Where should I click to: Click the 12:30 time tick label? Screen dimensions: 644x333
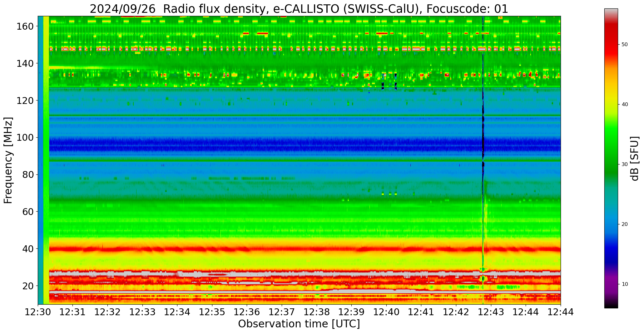tap(38, 312)
